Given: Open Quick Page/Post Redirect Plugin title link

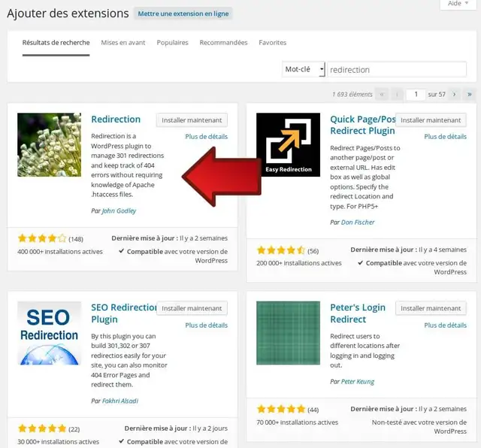Looking at the screenshot, I should pyautogui.click(x=362, y=125).
